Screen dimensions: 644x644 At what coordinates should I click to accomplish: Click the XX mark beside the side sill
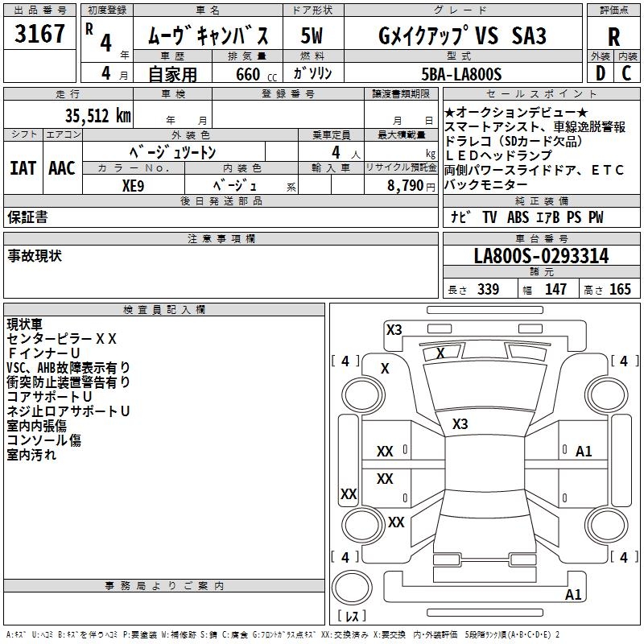pyautogui.click(x=349, y=493)
